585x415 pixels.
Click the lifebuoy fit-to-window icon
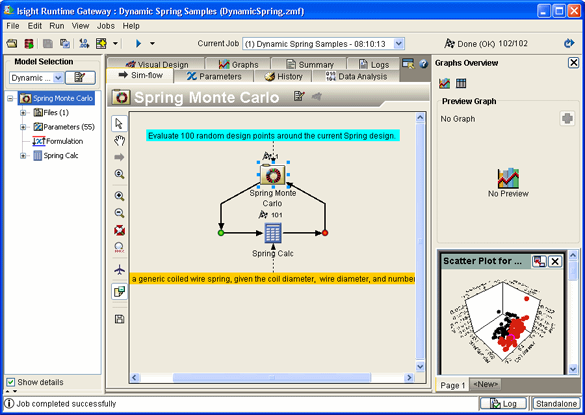click(x=119, y=230)
